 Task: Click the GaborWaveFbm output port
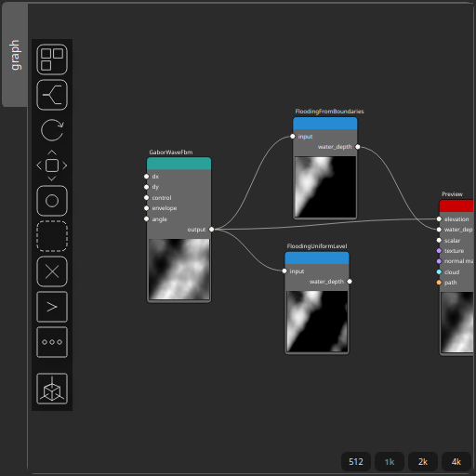pyautogui.click(x=211, y=230)
